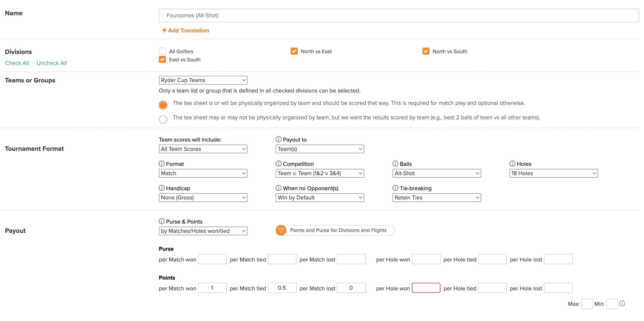Click Purse per Match tied field
Viewport: 644px width, 321px height.
pyautogui.click(x=282, y=259)
